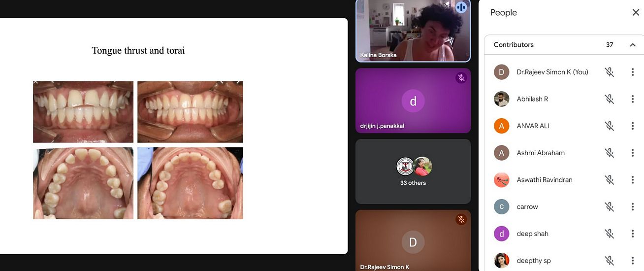The height and width of the screenshot is (271, 644).
Task: Mute deep shah microphone icon
Action: click(x=610, y=234)
